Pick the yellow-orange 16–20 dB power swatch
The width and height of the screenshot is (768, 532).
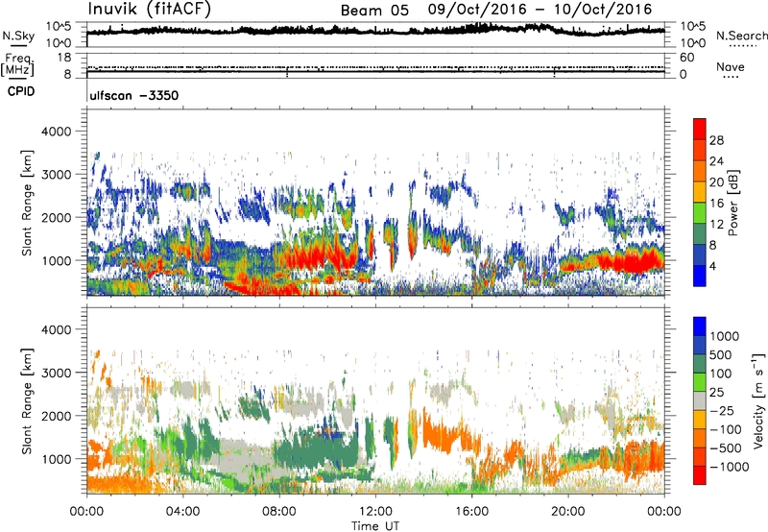(700, 192)
